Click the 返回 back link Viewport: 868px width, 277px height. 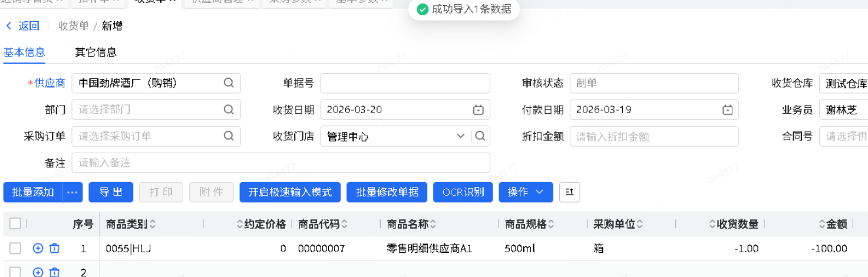22,26
